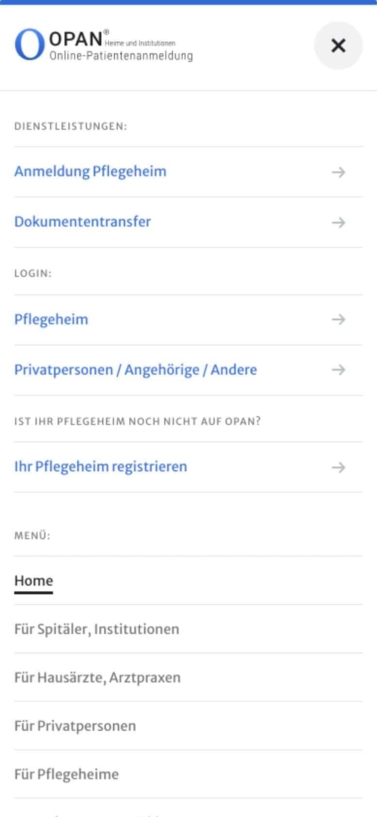The height and width of the screenshot is (817, 377).
Task: Go to Für Pflegeheime page
Action: pos(66,774)
